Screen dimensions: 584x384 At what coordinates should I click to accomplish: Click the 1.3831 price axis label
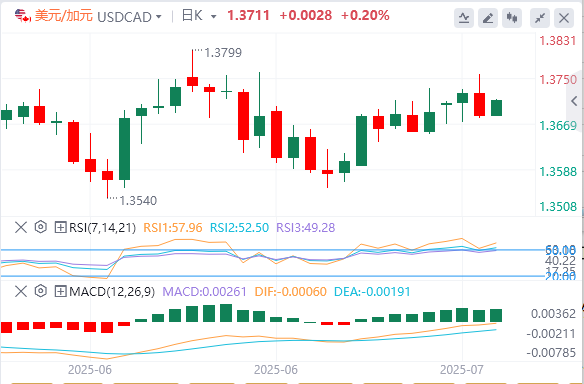pos(558,41)
